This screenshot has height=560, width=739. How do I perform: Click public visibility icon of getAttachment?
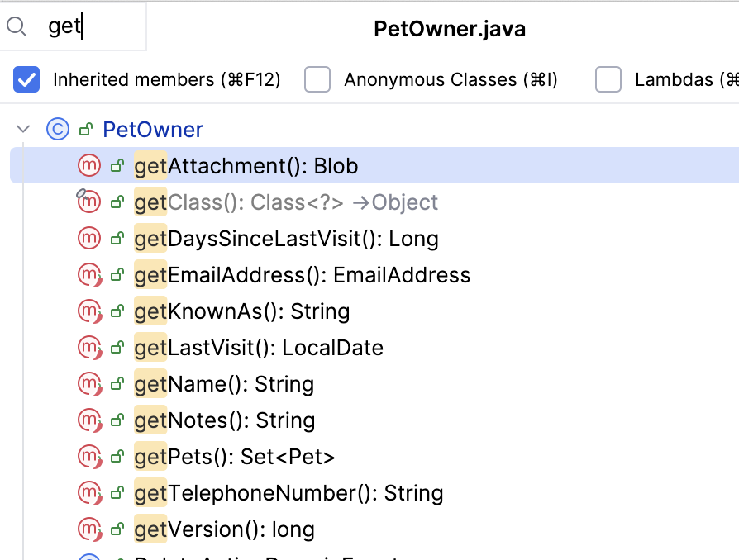coord(117,165)
